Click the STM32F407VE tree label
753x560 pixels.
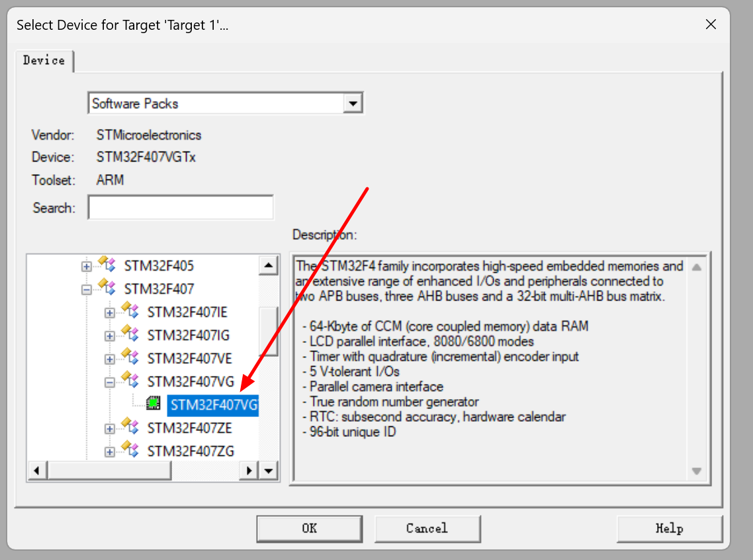[x=189, y=359]
